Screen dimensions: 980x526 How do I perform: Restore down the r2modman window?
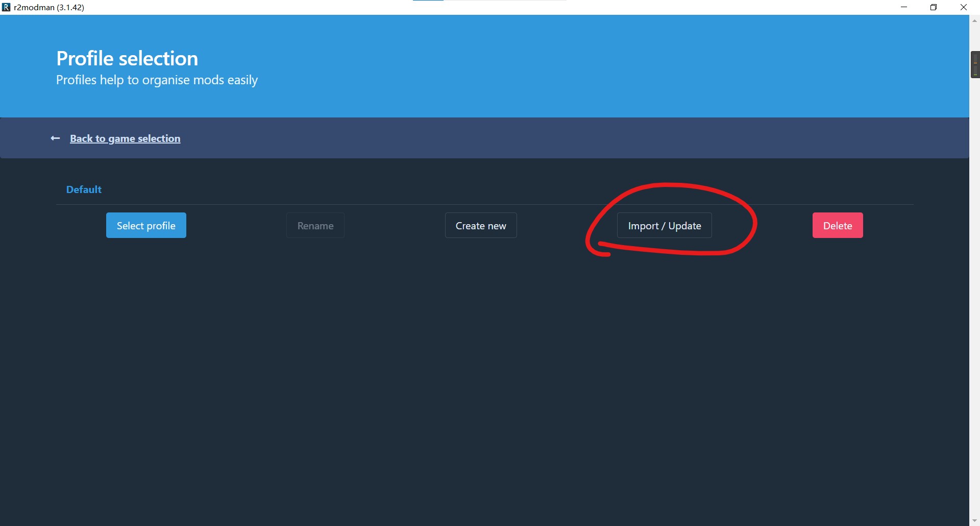pyautogui.click(x=934, y=7)
